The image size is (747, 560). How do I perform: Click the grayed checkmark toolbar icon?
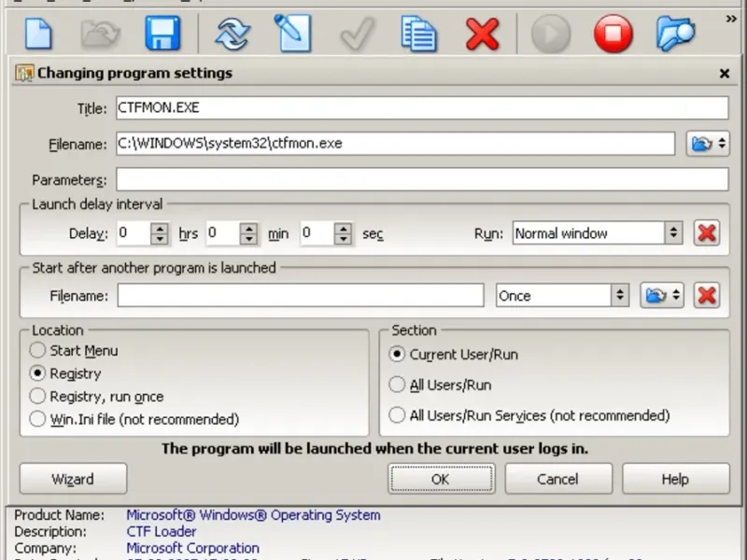[358, 34]
